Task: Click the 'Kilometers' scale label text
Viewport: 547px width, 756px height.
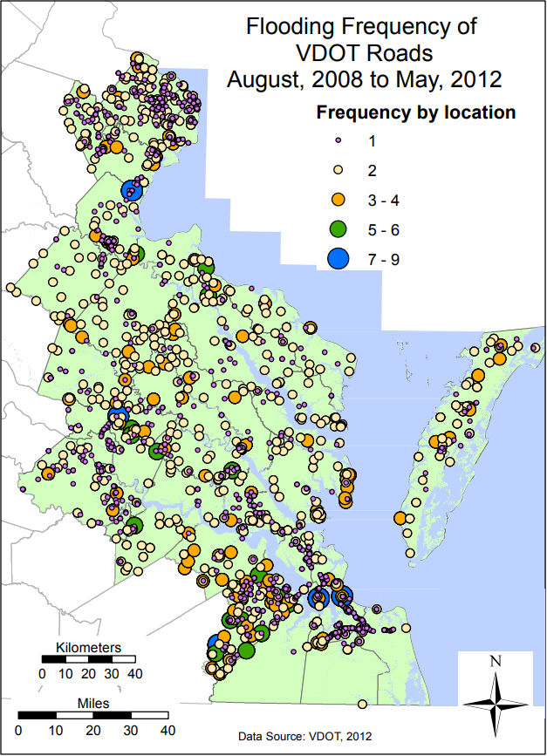Action: pyautogui.click(x=88, y=646)
